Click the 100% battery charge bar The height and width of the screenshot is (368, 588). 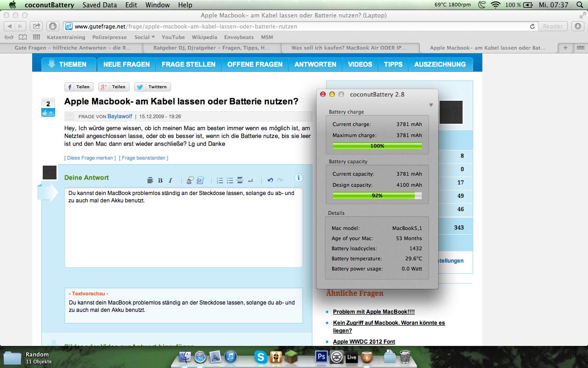tap(377, 146)
